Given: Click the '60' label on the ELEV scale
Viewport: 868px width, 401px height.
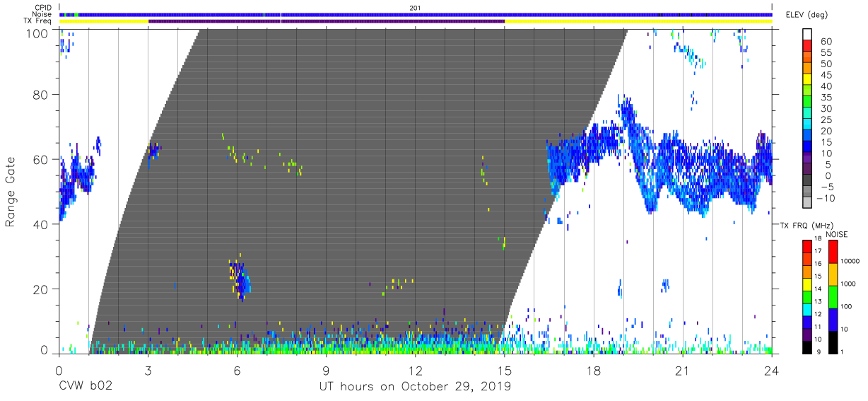Looking at the screenshot, I should [x=826, y=42].
